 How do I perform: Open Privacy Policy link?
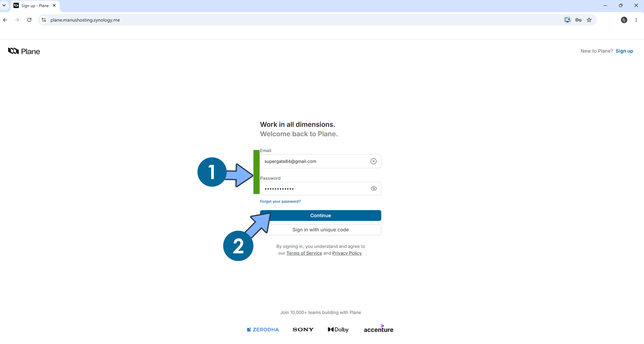(347, 253)
